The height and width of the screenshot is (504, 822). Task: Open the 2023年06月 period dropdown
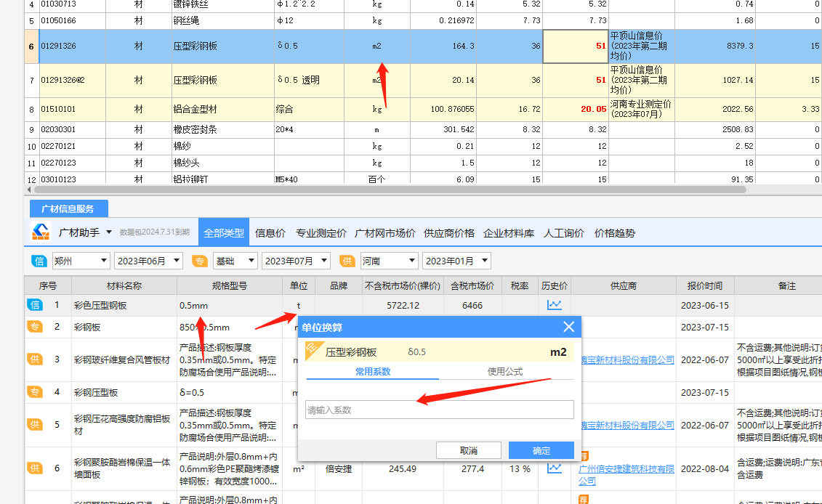click(148, 261)
